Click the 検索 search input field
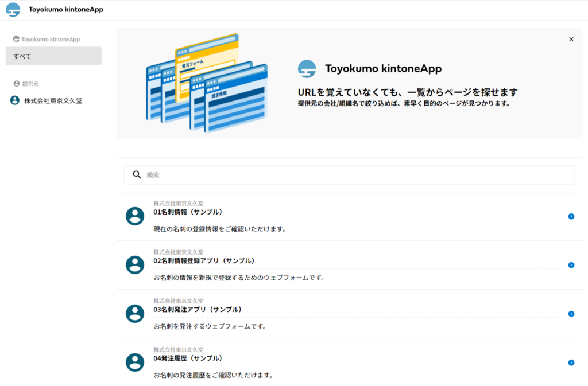 [350, 175]
